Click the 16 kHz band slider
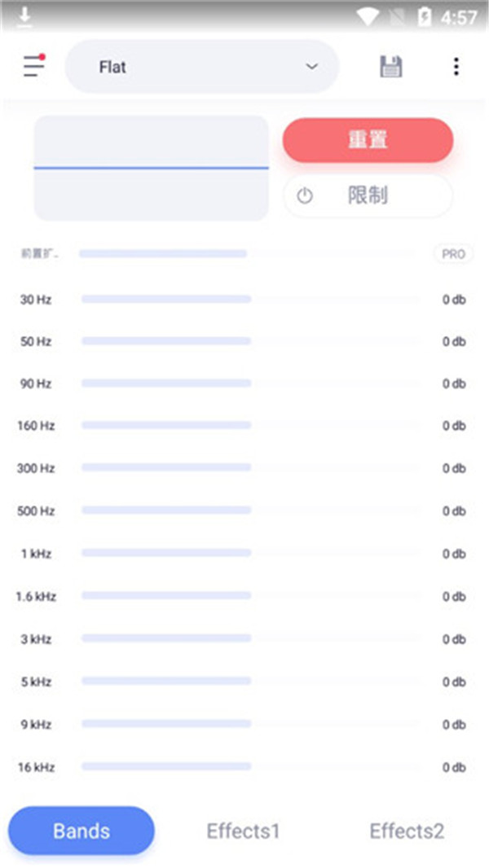The image size is (489, 868). tap(251, 766)
